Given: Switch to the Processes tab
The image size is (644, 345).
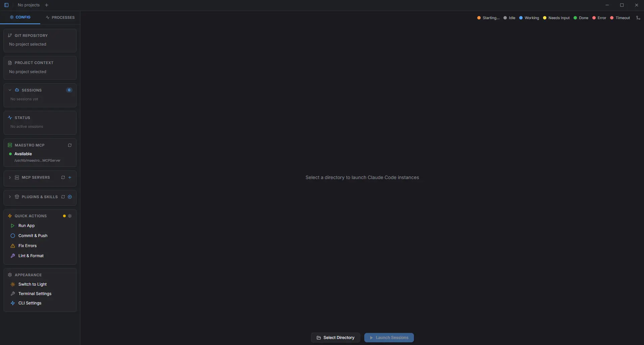Looking at the screenshot, I should [x=60, y=17].
